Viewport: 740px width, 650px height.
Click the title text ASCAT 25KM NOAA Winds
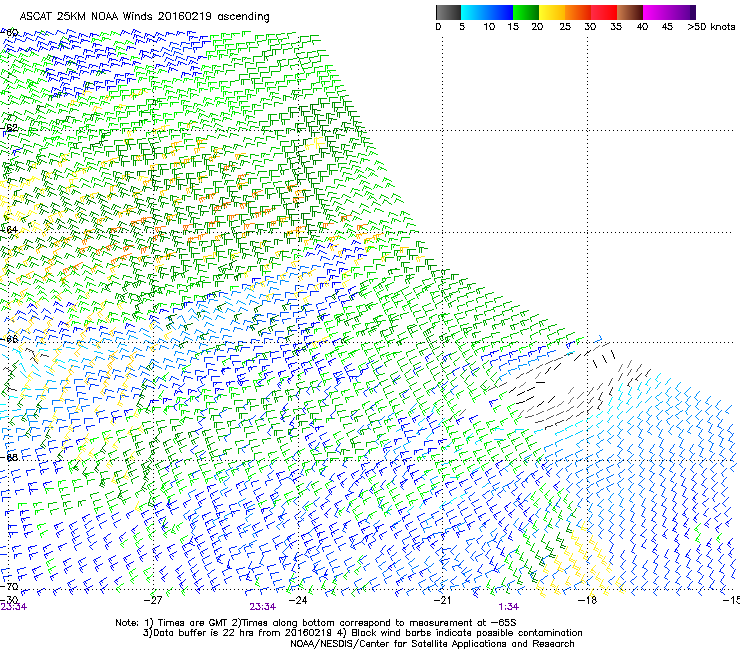pos(86,16)
